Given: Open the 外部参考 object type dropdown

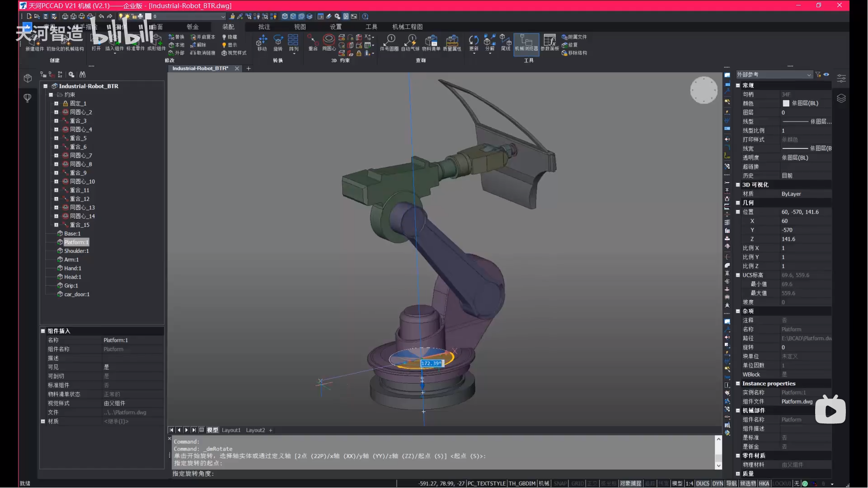Looking at the screenshot, I should click(x=774, y=74).
